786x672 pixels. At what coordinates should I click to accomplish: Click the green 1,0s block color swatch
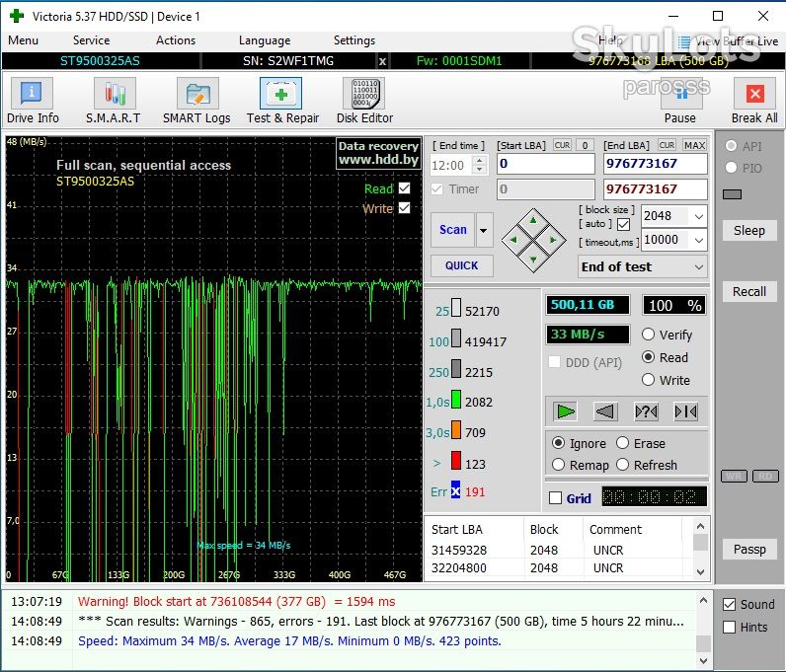[x=455, y=400]
